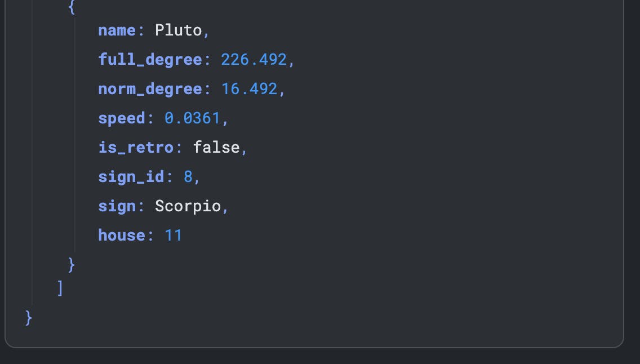Click the closing square bracket
Screen dimensions: 640x364
[x=60, y=288]
